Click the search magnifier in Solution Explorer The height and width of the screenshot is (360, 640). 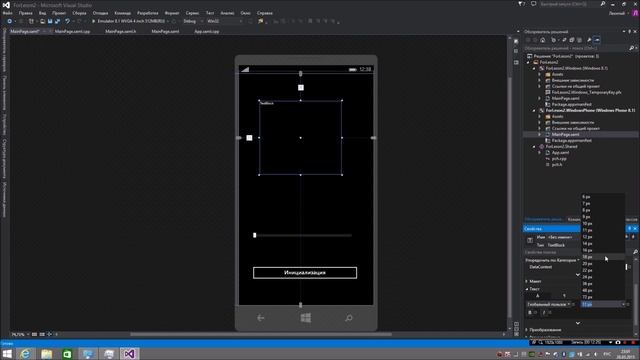(631, 48)
